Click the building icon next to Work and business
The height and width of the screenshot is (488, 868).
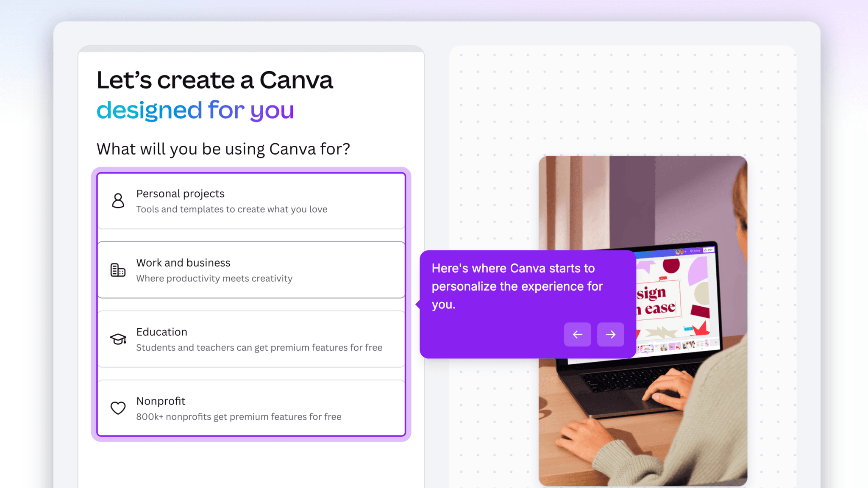[x=118, y=270]
